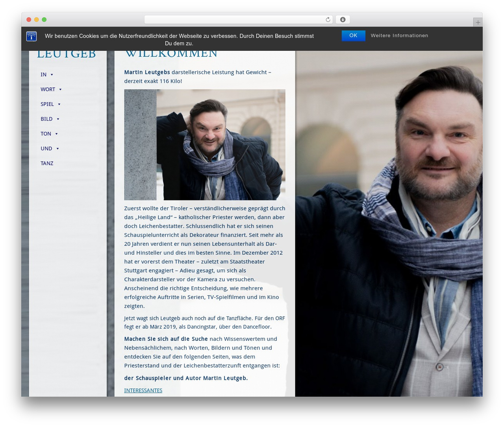This screenshot has height=427, width=504.
Task: Accept cookies with the OK button
Action: point(353,35)
